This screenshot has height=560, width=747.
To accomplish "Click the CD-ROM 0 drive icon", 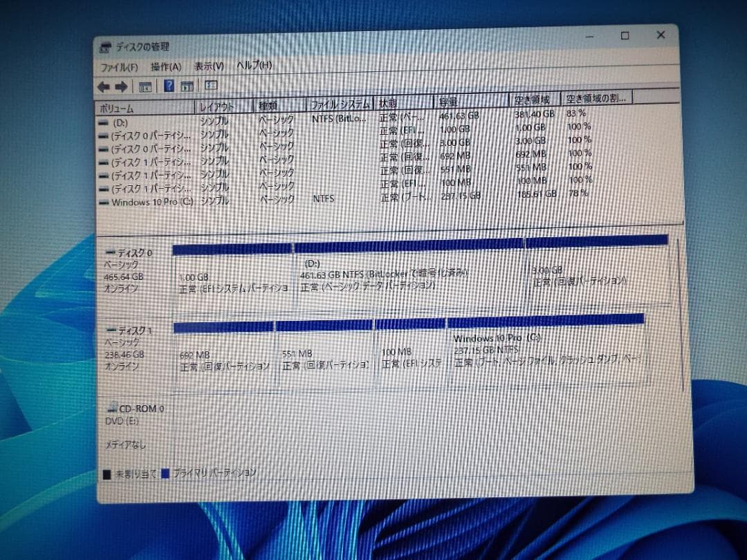I will click(111, 408).
